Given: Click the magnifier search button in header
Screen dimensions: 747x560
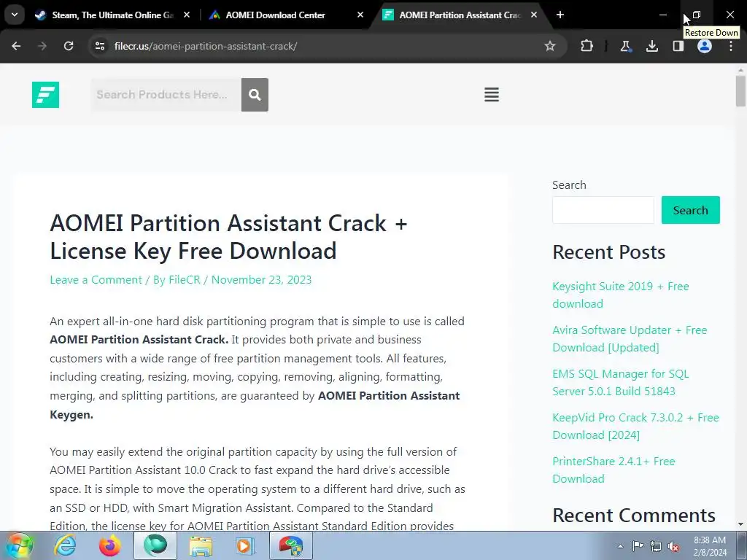Looking at the screenshot, I should 255,95.
